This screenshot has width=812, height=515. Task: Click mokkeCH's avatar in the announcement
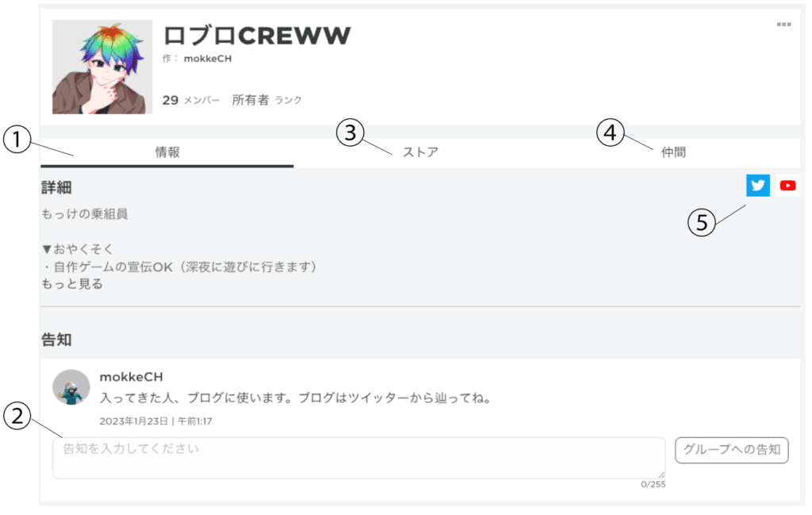click(71, 387)
